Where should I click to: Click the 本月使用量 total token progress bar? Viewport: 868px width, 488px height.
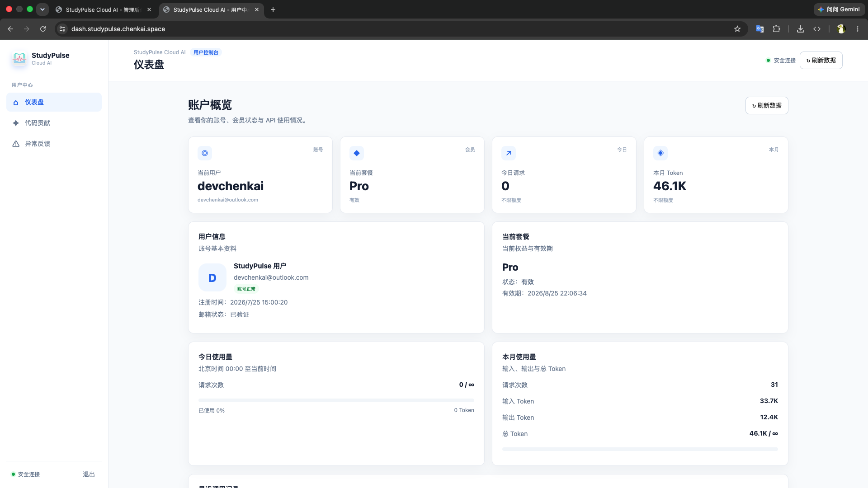[640, 449]
